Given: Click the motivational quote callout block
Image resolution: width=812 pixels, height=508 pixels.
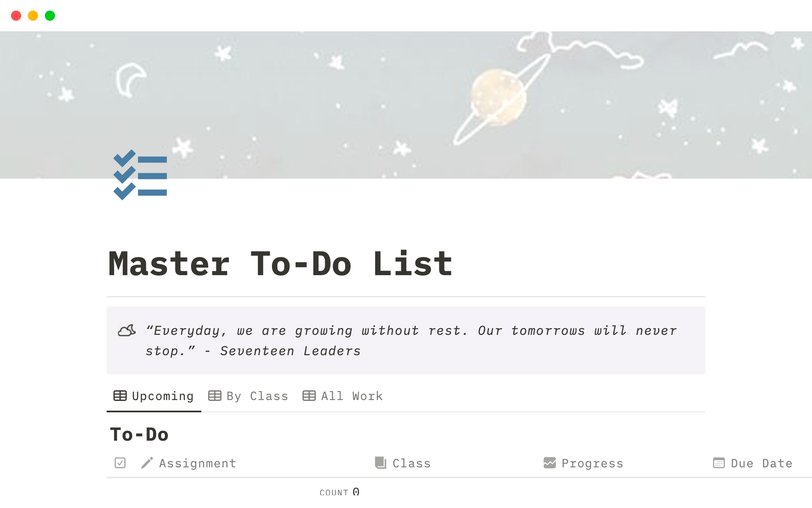Looking at the screenshot, I should tap(406, 340).
